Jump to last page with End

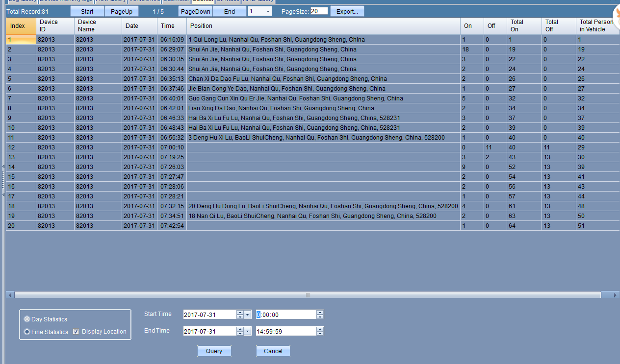click(x=230, y=11)
